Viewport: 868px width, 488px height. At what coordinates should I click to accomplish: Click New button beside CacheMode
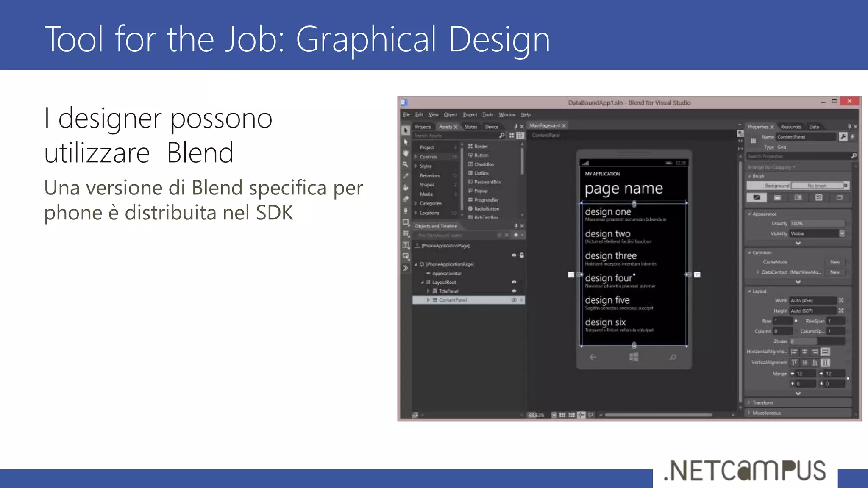(x=835, y=262)
